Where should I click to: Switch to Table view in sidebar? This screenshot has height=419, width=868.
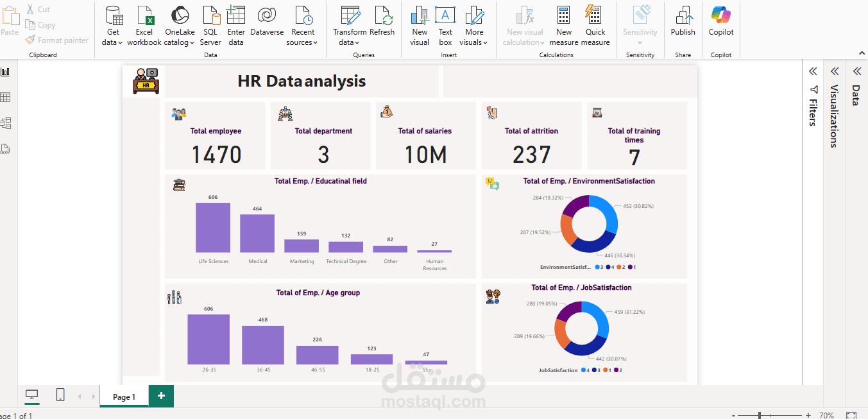(x=5, y=98)
